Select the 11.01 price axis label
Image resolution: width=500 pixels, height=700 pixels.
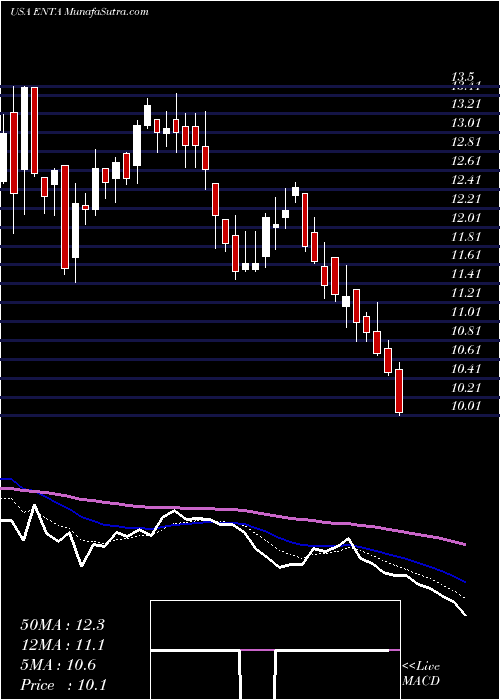point(467,312)
